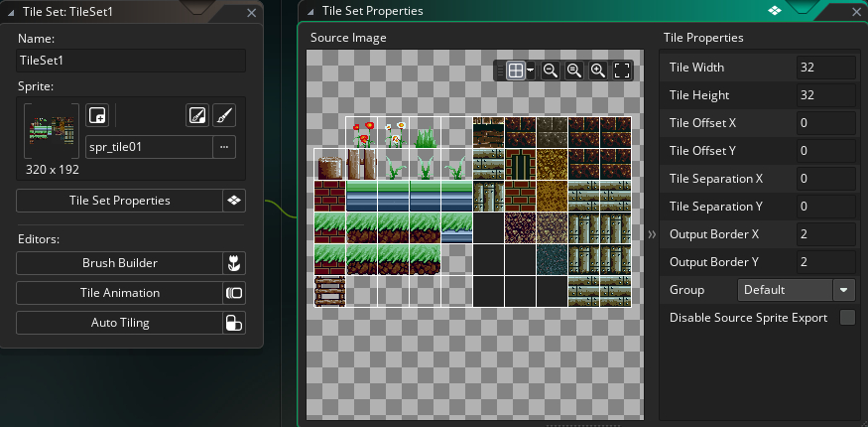The width and height of the screenshot is (868, 427).
Task: Open the Brush Builder editor
Action: coord(120,263)
